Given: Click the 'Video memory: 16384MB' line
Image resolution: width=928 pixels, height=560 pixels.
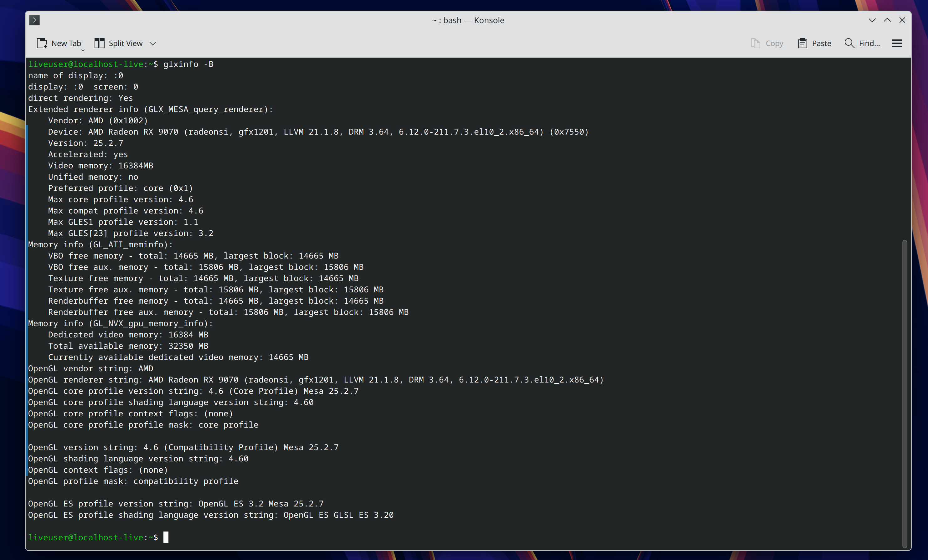Looking at the screenshot, I should [101, 166].
